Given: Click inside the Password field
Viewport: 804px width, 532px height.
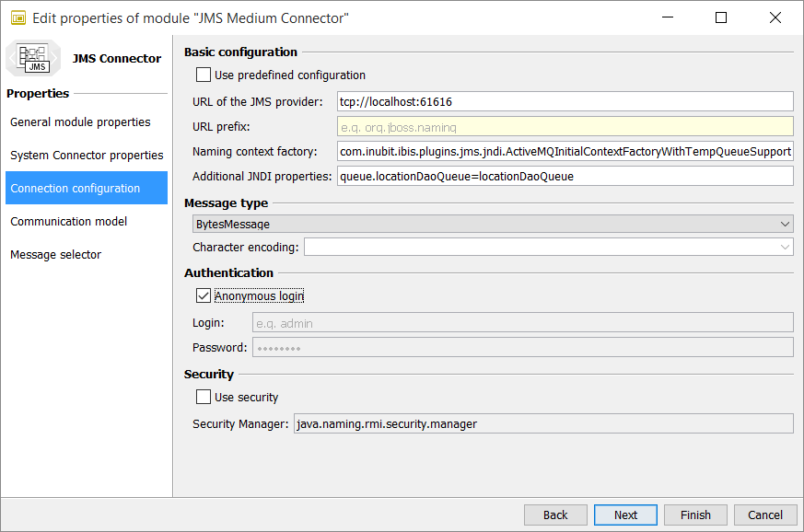Looking at the screenshot, I should 520,347.
